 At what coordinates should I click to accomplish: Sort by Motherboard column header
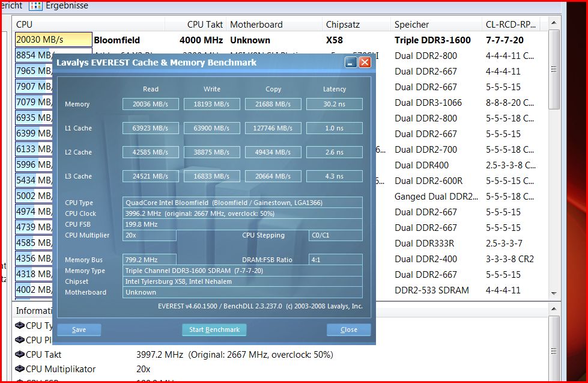click(274, 25)
